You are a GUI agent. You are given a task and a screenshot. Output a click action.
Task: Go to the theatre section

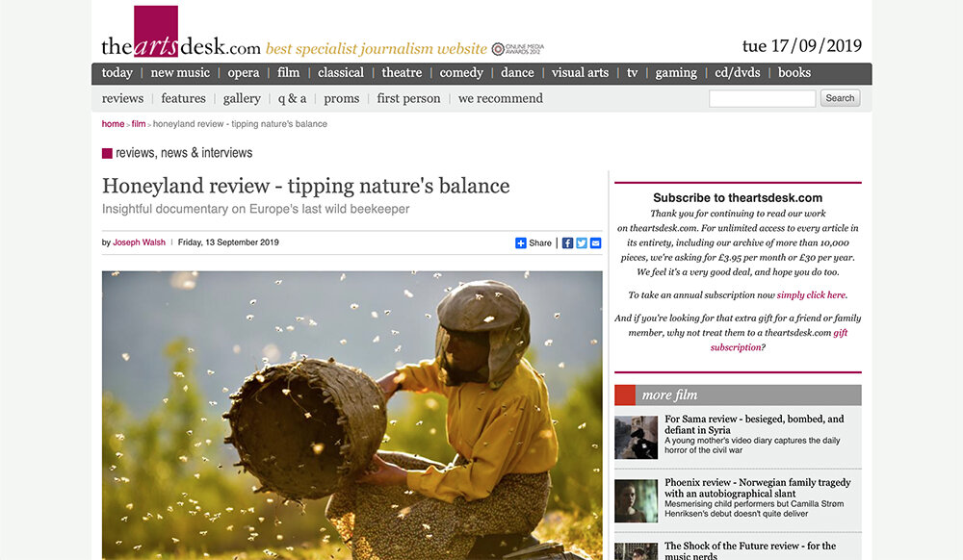click(x=402, y=73)
